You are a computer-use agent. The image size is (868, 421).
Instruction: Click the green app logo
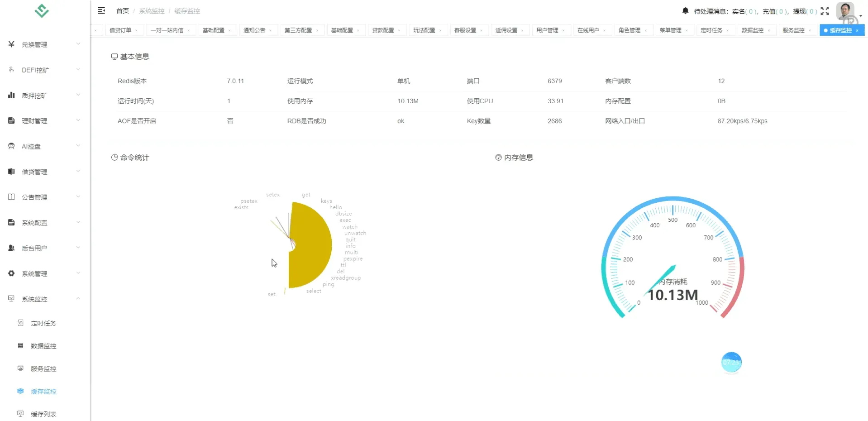(x=41, y=10)
